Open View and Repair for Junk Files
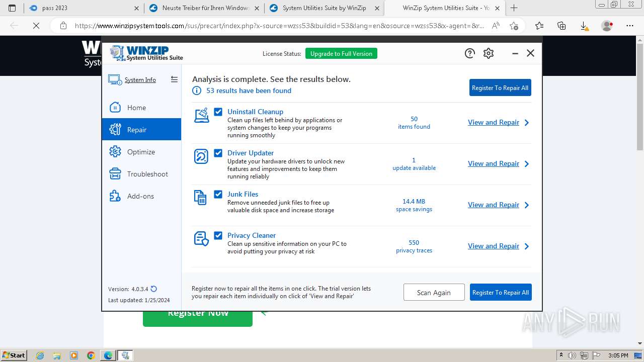Image resolution: width=644 pixels, height=362 pixels. (x=494, y=205)
